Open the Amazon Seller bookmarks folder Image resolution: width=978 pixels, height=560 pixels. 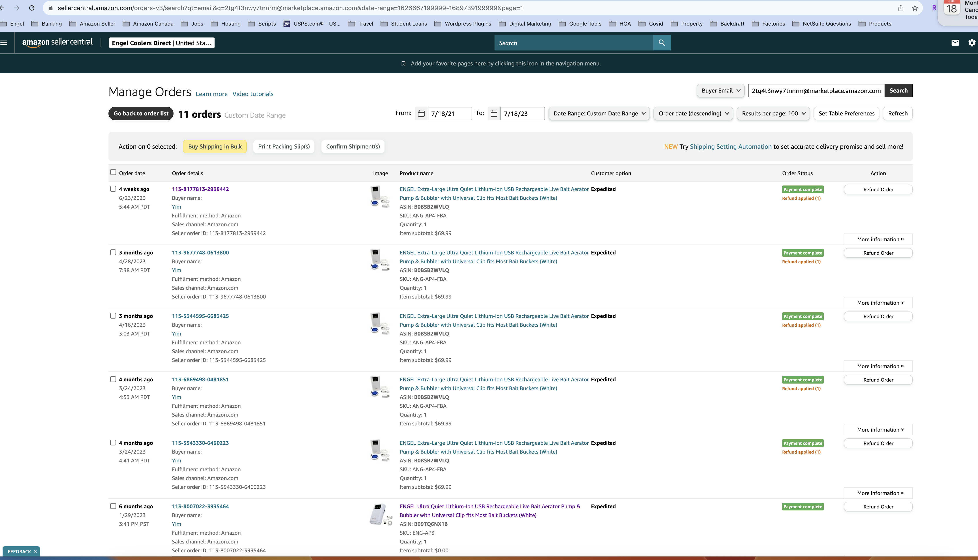[x=92, y=24]
